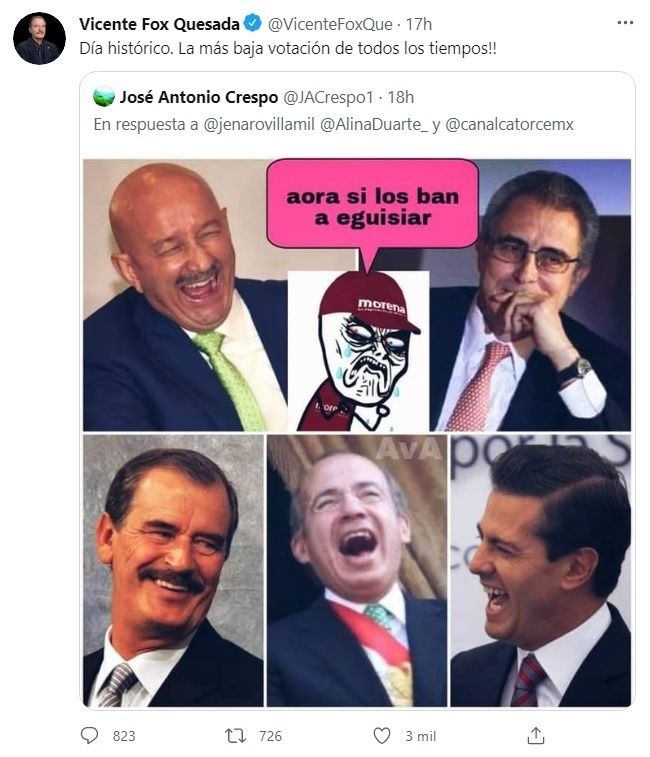Open the Vicente Fox Quesada name link
Screen dimensions: 650x757
click(x=159, y=24)
